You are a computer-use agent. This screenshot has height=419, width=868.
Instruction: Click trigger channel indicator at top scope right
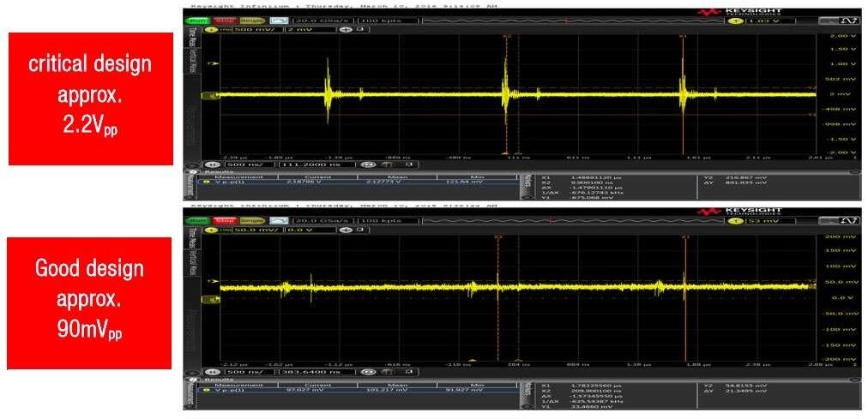(x=738, y=21)
